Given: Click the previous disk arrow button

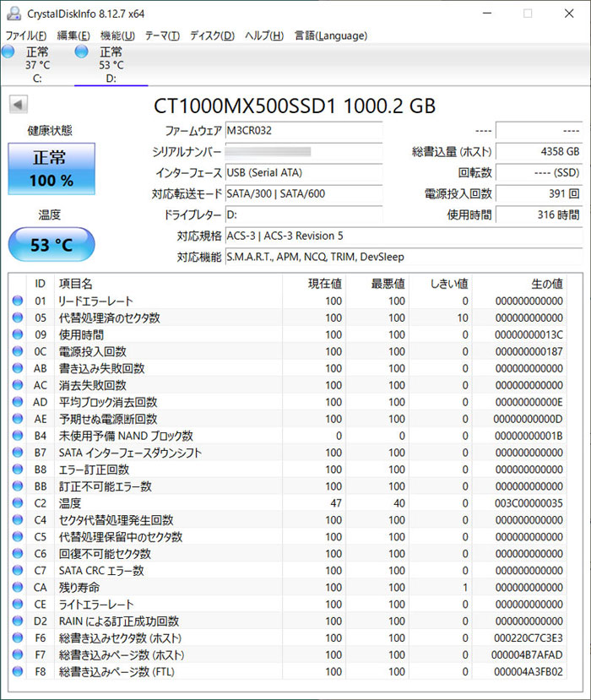Looking at the screenshot, I should coord(19,105).
